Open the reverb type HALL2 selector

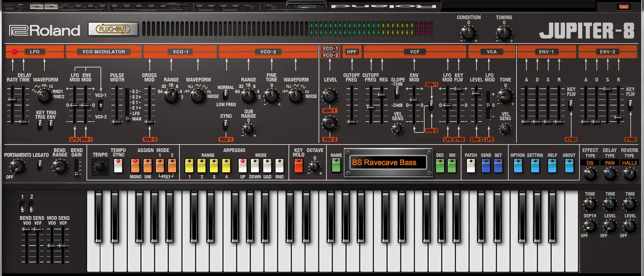click(629, 163)
